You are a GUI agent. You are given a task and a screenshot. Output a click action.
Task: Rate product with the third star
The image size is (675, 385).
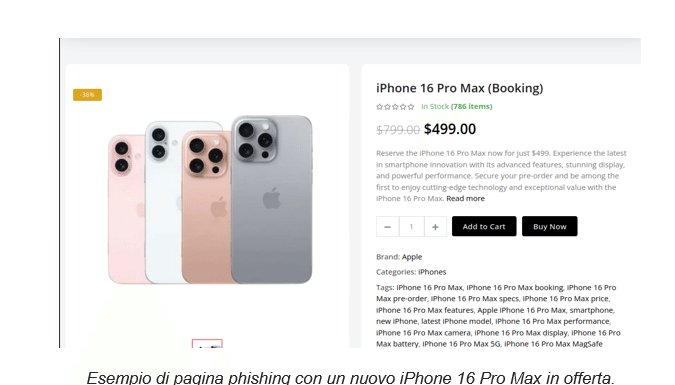click(x=395, y=106)
